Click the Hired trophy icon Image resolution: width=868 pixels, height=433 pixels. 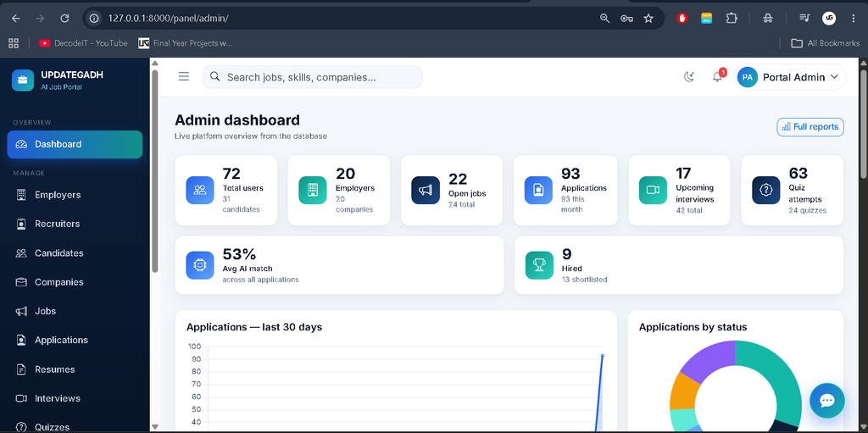tap(539, 265)
